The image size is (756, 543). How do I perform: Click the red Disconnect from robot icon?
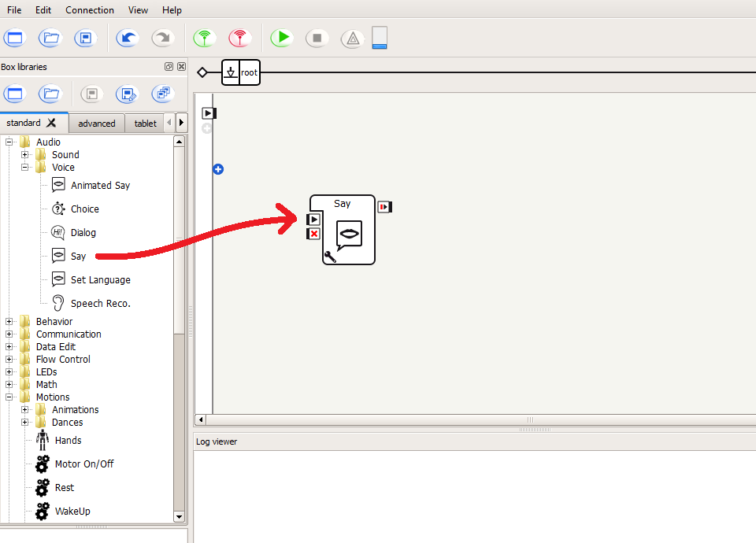(239, 38)
